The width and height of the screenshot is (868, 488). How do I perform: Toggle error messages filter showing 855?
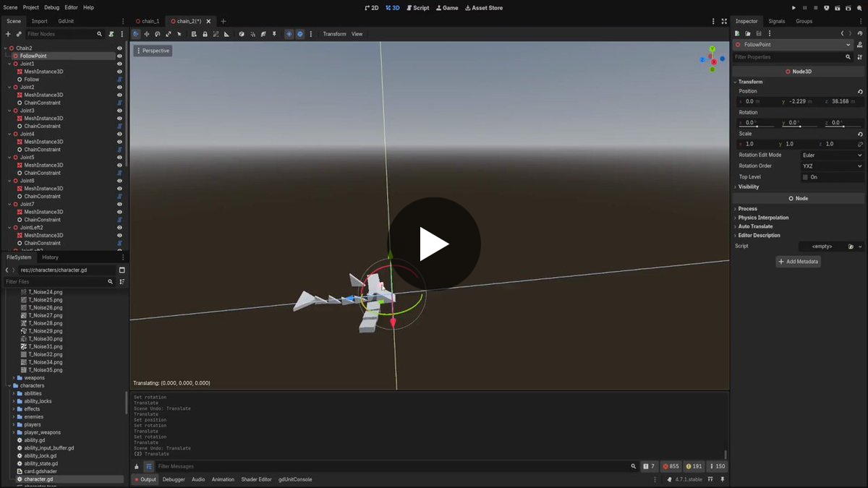click(x=671, y=466)
